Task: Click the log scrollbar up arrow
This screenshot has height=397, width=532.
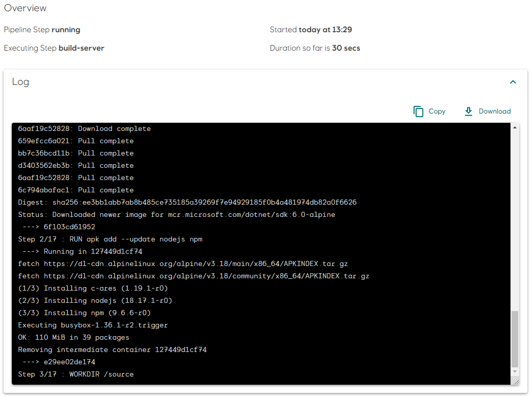Action: (x=515, y=126)
